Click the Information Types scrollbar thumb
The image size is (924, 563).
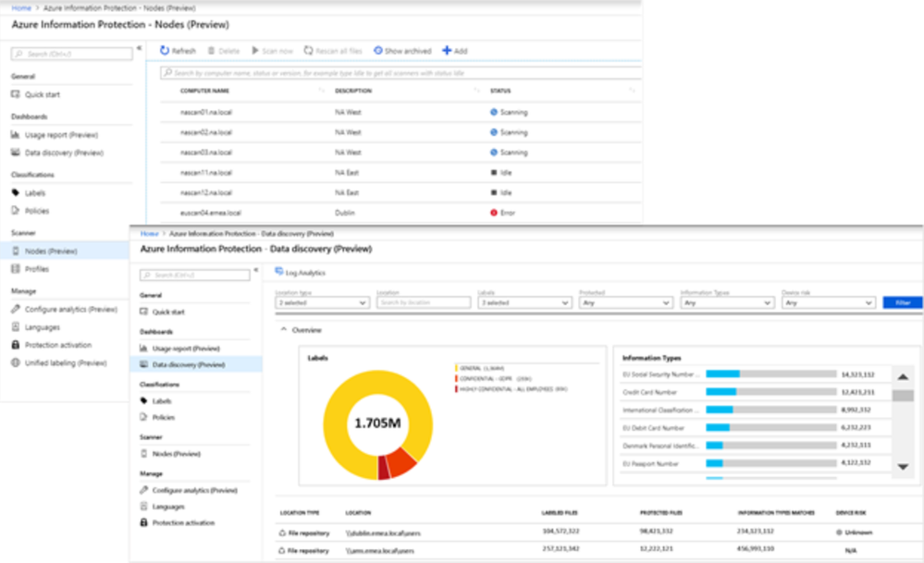[x=903, y=395]
